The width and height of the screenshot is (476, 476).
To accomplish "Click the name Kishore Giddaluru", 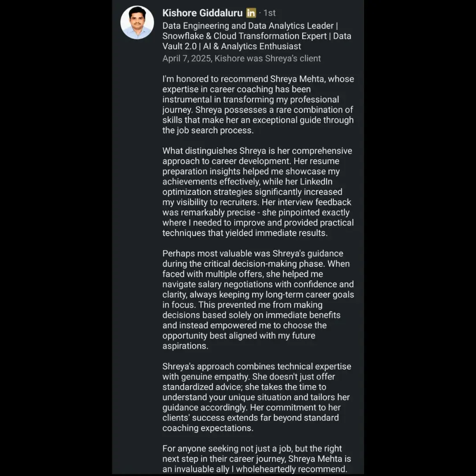I will (202, 13).
